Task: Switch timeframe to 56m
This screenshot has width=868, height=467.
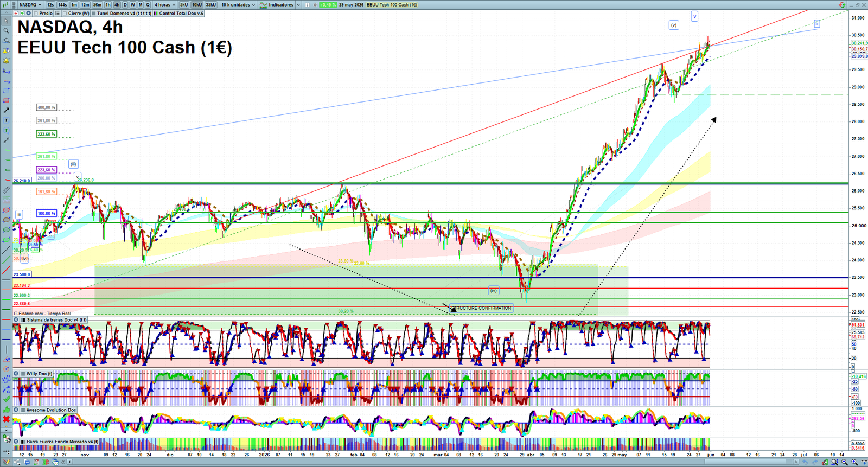Action: coord(97,4)
